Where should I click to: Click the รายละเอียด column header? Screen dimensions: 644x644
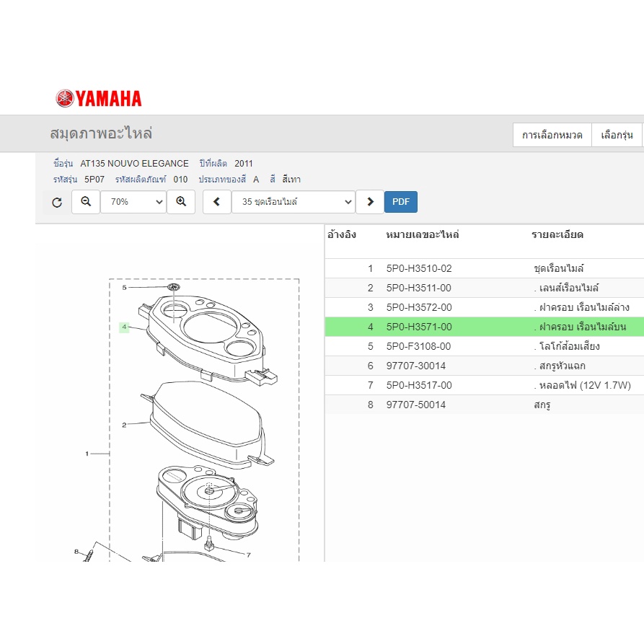pos(557,234)
